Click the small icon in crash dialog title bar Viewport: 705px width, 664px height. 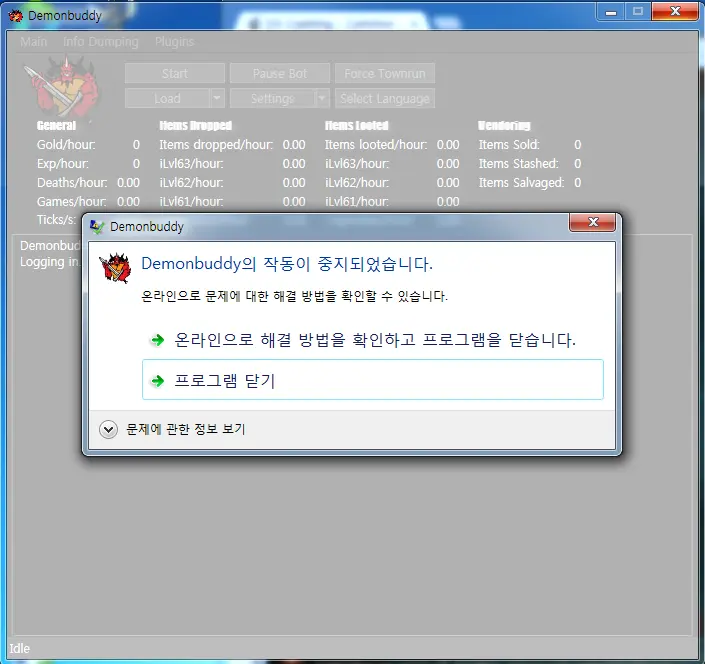tap(97, 227)
